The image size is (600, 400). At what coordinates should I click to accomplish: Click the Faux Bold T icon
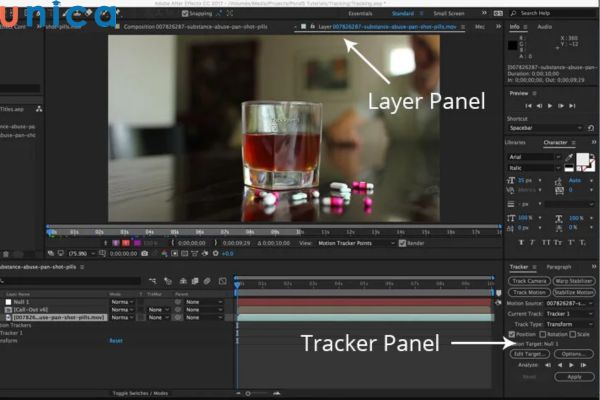pos(521,243)
